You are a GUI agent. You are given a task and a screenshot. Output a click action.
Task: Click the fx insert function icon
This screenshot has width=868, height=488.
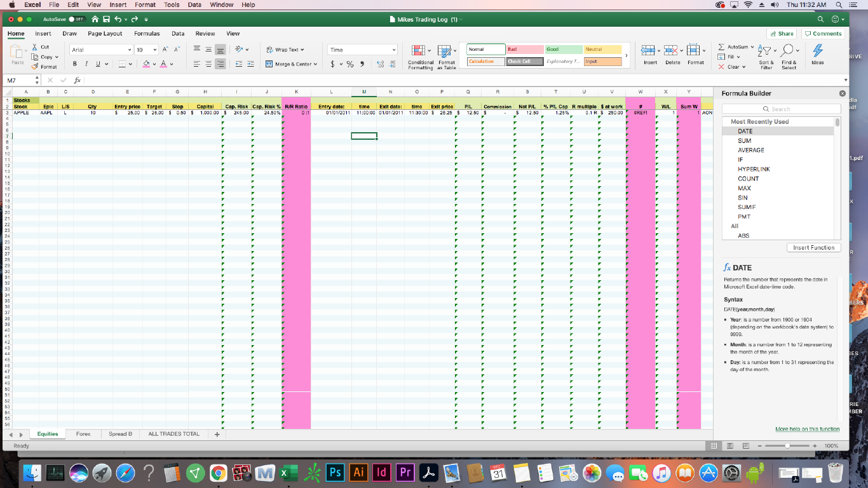click(77, 81)
